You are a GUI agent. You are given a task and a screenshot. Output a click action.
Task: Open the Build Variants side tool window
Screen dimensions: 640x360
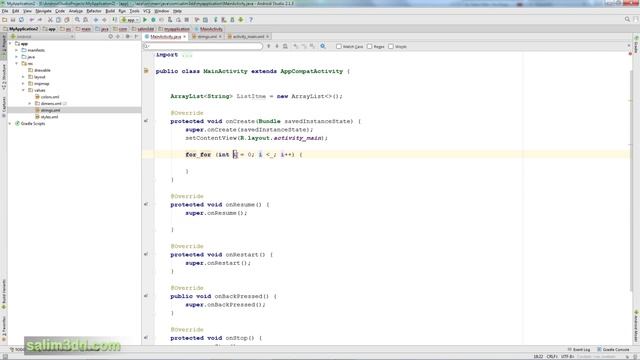click(x=4, y=295)
